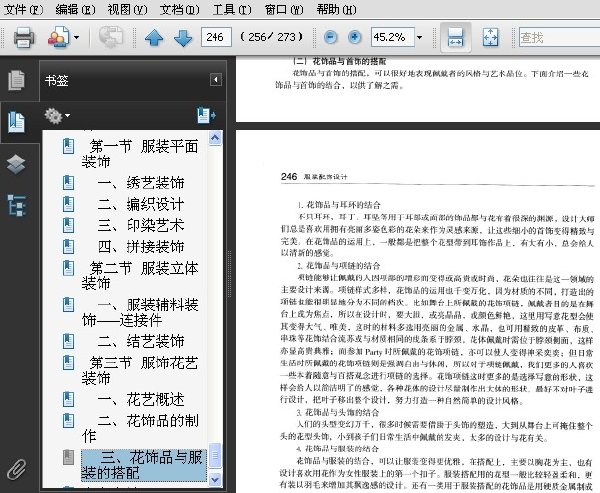
Task: Open the attachments paperclip panel
Action: 16,469
